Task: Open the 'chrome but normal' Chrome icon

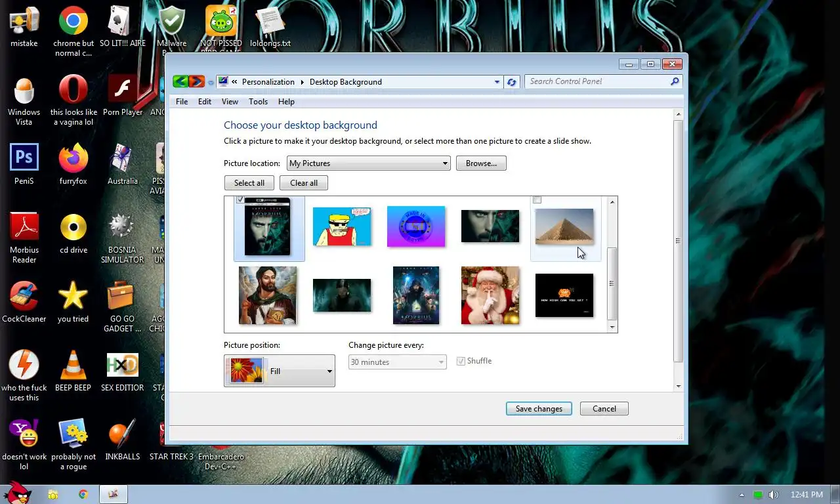Action: pyautogui.click(x=73, y=21)
